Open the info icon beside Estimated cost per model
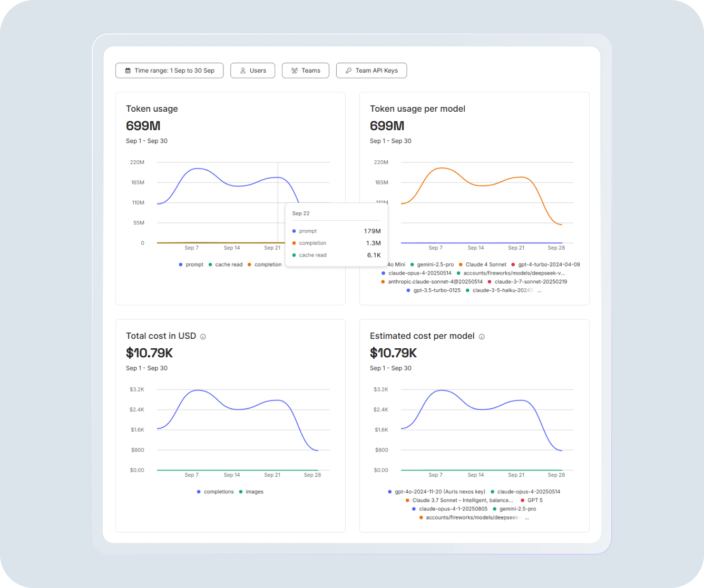The width and height of the screenshot is (704, 588). coord(482,336)
